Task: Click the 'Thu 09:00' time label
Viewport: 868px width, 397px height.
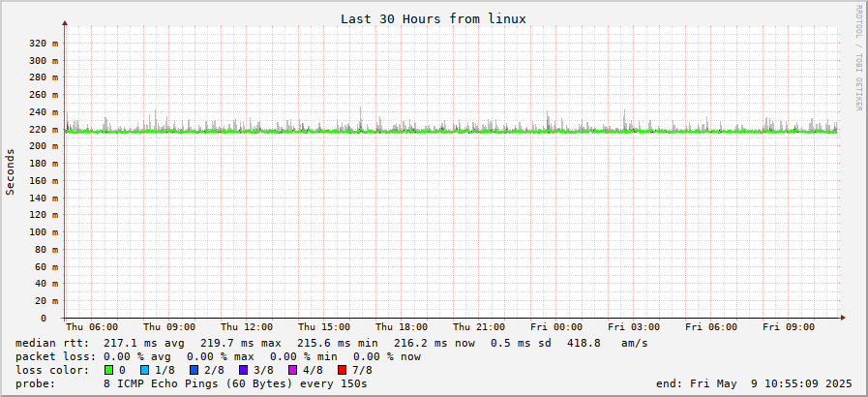Action: pos(169,327)
